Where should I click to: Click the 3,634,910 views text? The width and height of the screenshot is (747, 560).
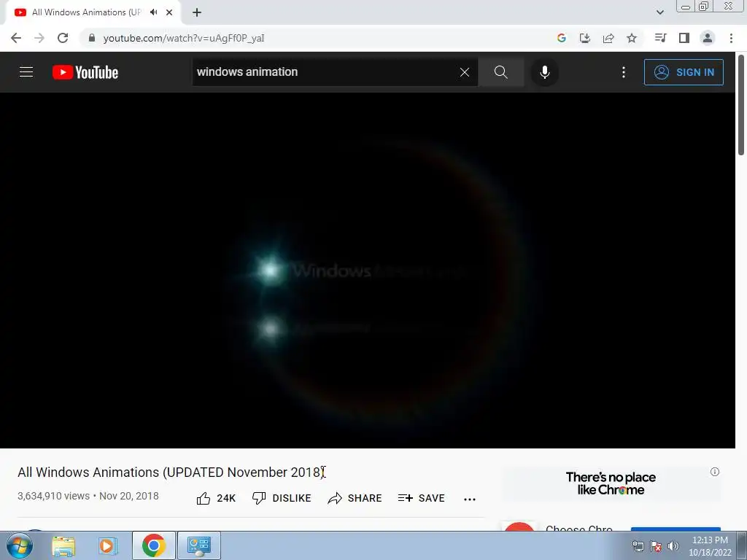53,496
